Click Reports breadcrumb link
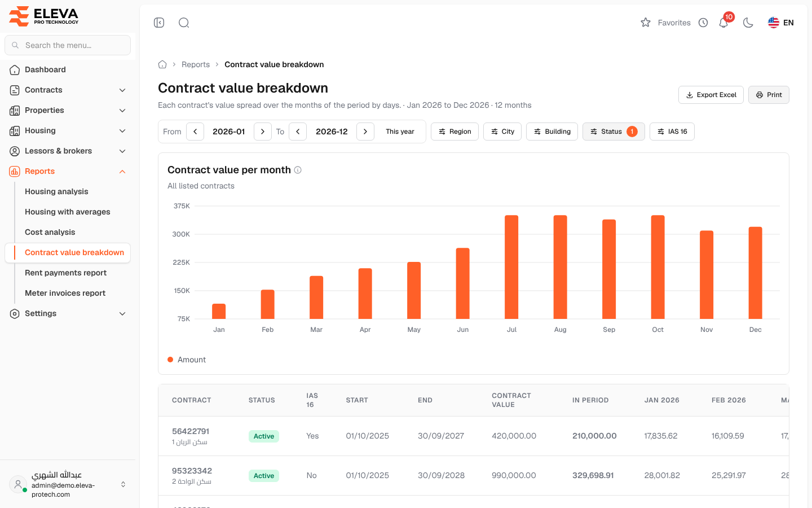The height and width of the screenshot is (508, 812). (196, 64)
